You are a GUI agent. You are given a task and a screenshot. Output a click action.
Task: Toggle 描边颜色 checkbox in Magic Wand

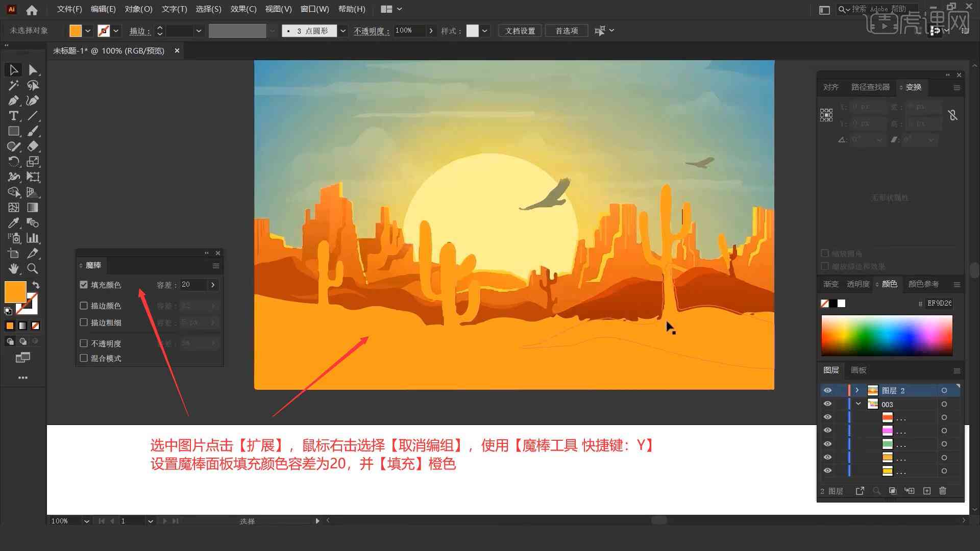pos(84,306)
